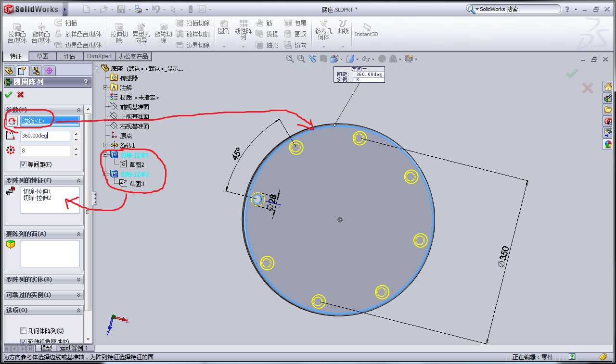Select 草图3 in the feature tree
The image size is (616, 364).
pos(137,184)
